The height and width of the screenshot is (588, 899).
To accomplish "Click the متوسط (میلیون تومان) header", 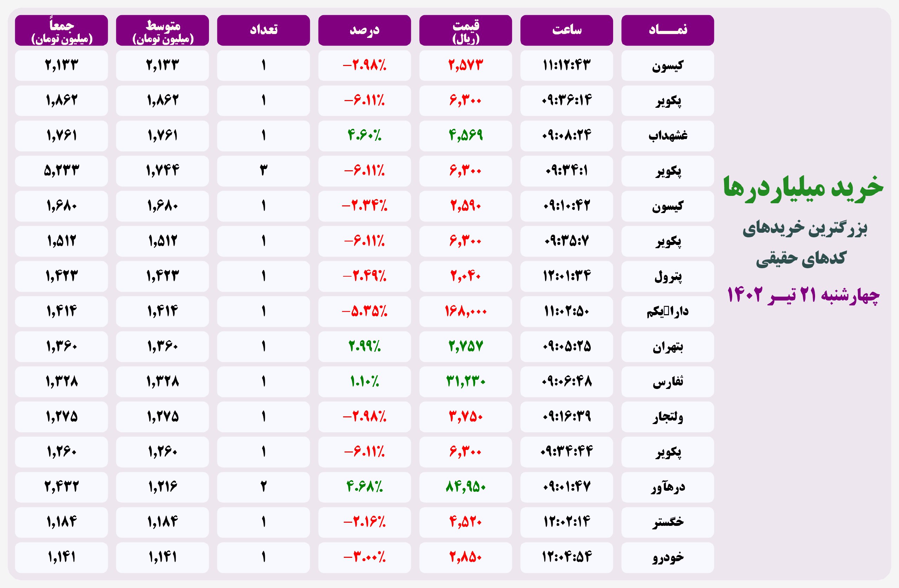I will pos(162,30).
